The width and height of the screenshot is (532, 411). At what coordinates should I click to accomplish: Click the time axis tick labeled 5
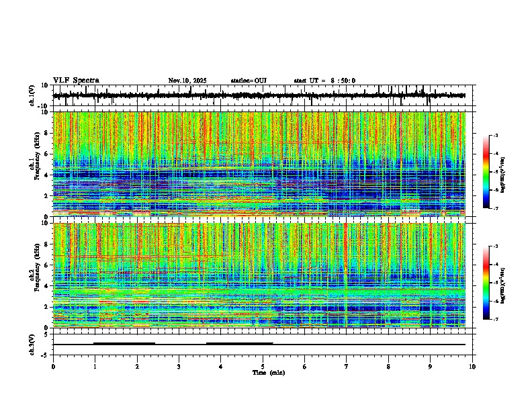[263, 367]
